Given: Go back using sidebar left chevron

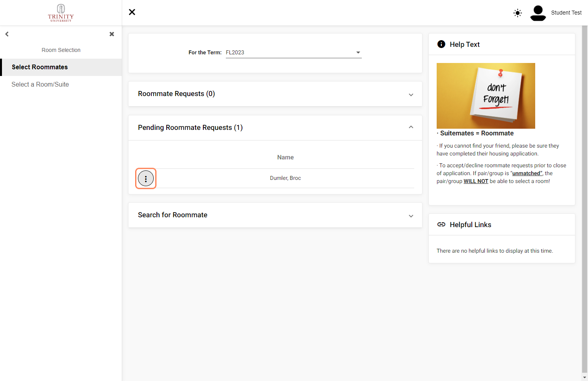Looking at the screenshot, I should pyautogui.click(x=7, y=34).
